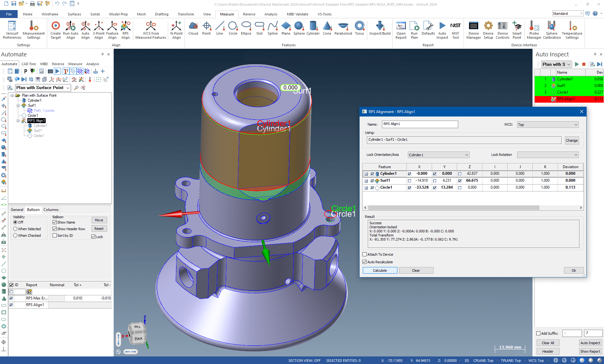Expand the Cylinder1 row in alignment table

[x=366, y=174]
